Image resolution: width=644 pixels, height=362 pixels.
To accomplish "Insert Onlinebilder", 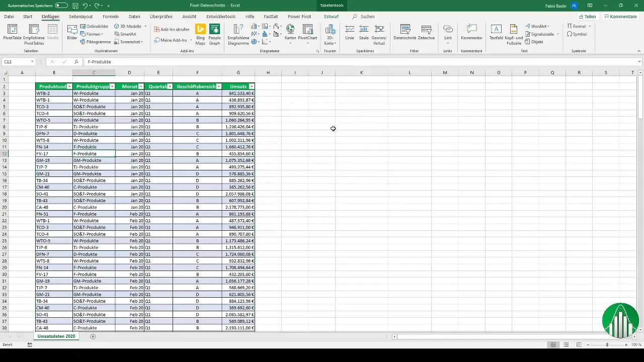I will [x=94, y=26].
